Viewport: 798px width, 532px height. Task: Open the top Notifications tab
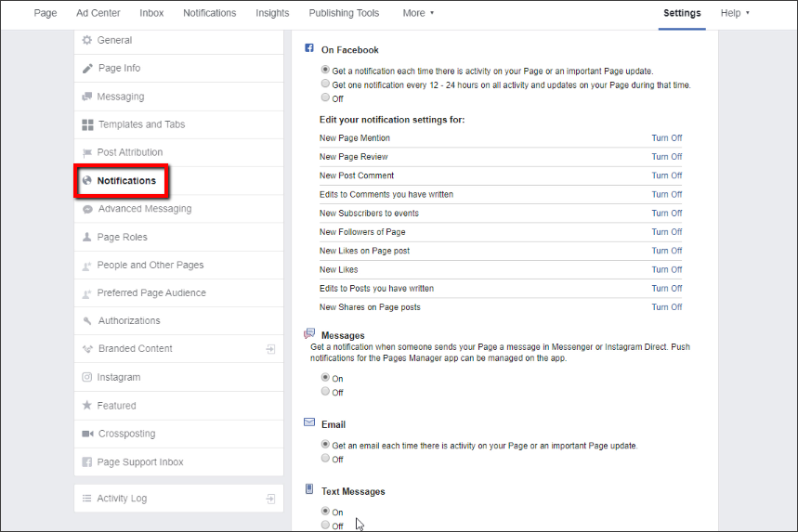pos(210,13)
